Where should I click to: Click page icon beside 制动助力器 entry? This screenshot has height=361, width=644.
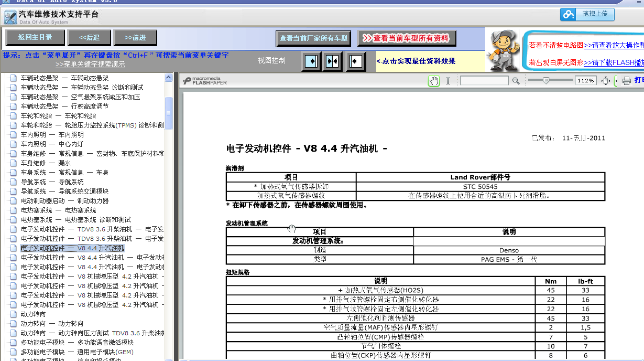13,201
